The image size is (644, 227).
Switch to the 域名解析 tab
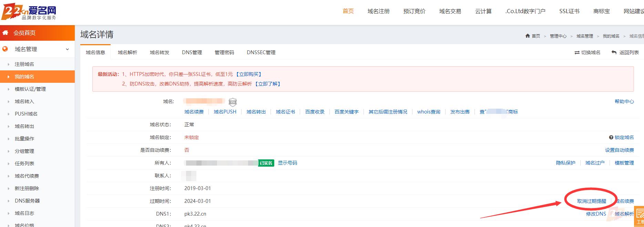(127, 52)
